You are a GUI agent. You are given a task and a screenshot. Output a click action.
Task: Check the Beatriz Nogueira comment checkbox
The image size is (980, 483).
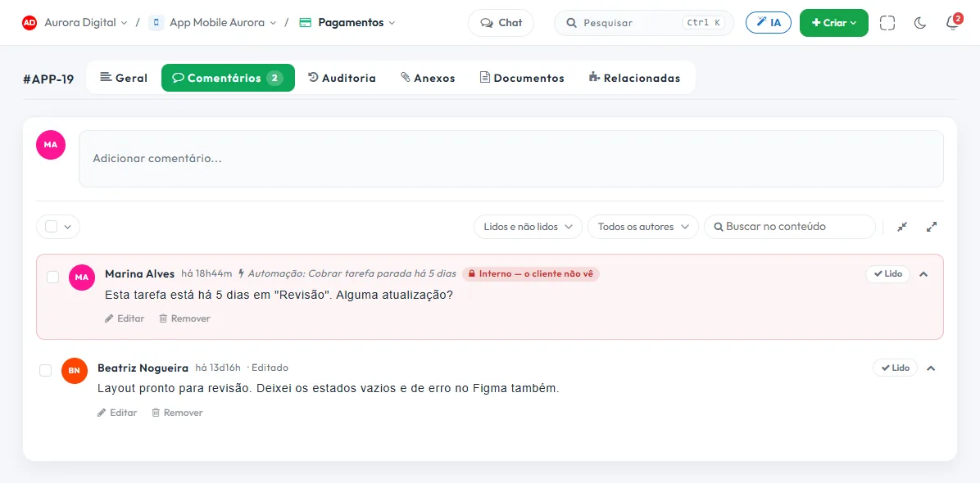click(46, 371)
